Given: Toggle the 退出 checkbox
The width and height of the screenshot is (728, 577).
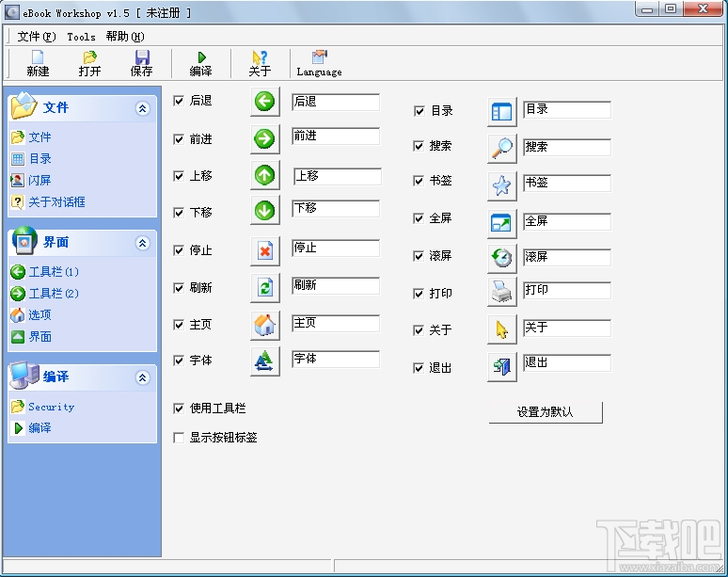Looking at the screenshot, I should (x=419, y=368).
